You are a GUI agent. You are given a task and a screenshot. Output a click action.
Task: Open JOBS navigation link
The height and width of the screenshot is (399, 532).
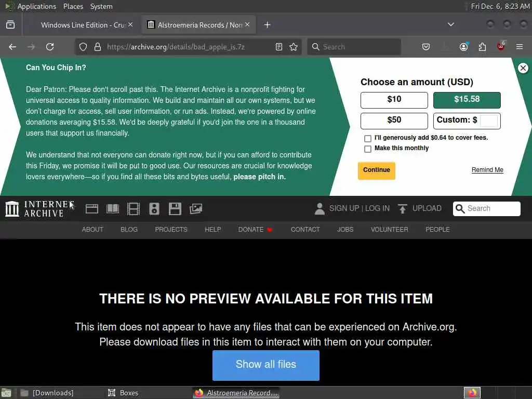[x=345, y=229]
